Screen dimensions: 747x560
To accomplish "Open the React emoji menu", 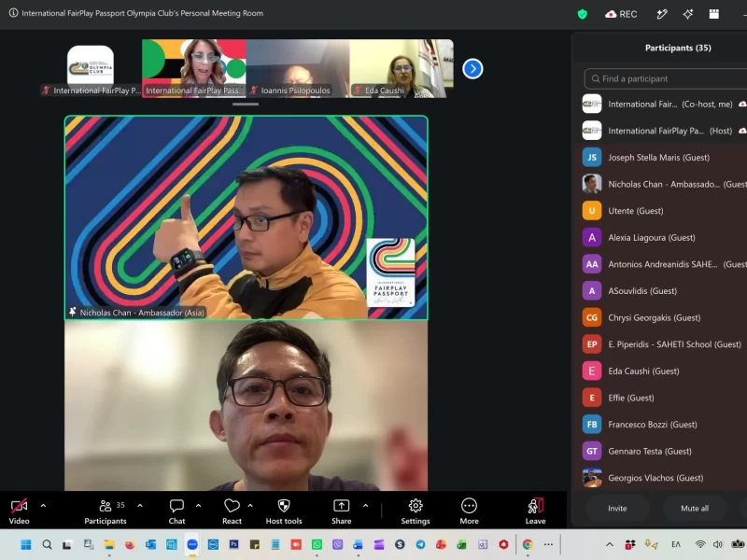I will [232, 511].
